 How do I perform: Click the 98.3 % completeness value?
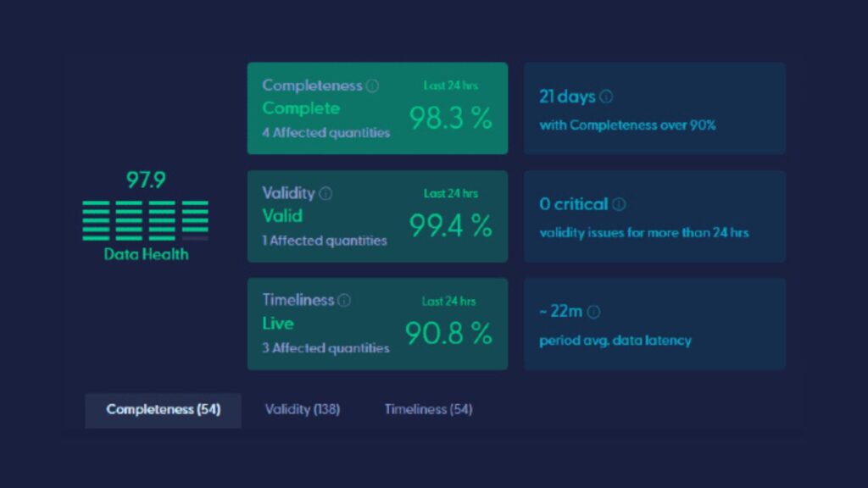(x=450, y=119)
